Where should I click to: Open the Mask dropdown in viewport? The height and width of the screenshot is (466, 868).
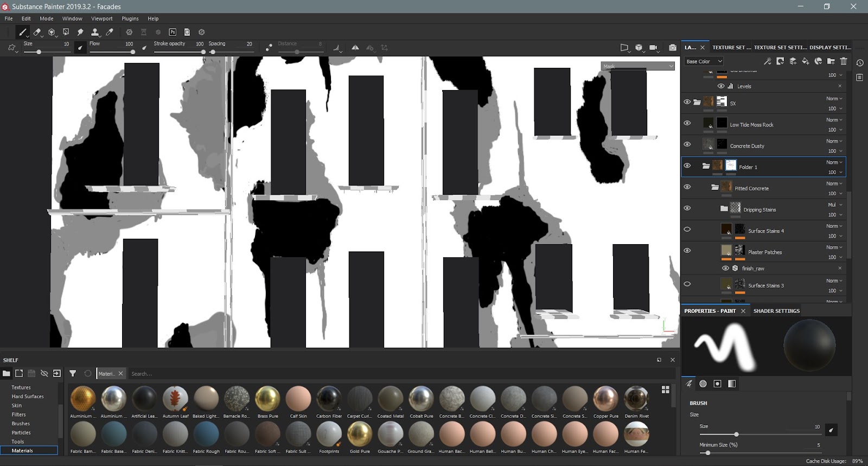(638, 66)
